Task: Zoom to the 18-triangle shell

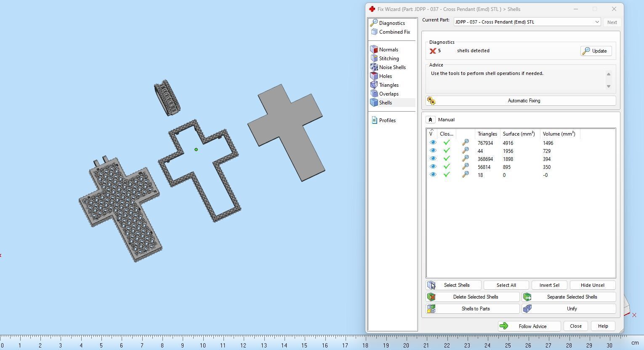Action: pyautogui.click(x=465, y=175)
